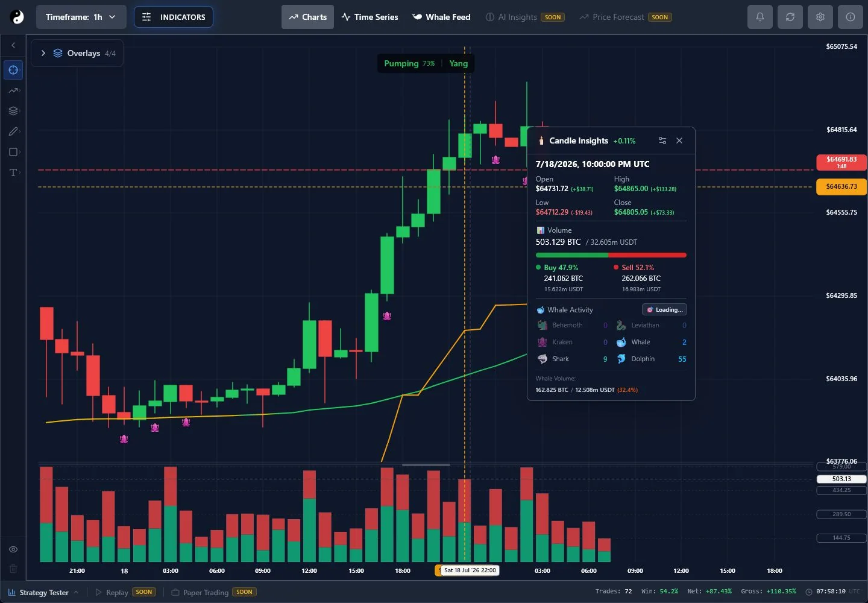This screenshot has height=603, width=868.
Task: Select the rectangle shape tool
Action: 13,152
